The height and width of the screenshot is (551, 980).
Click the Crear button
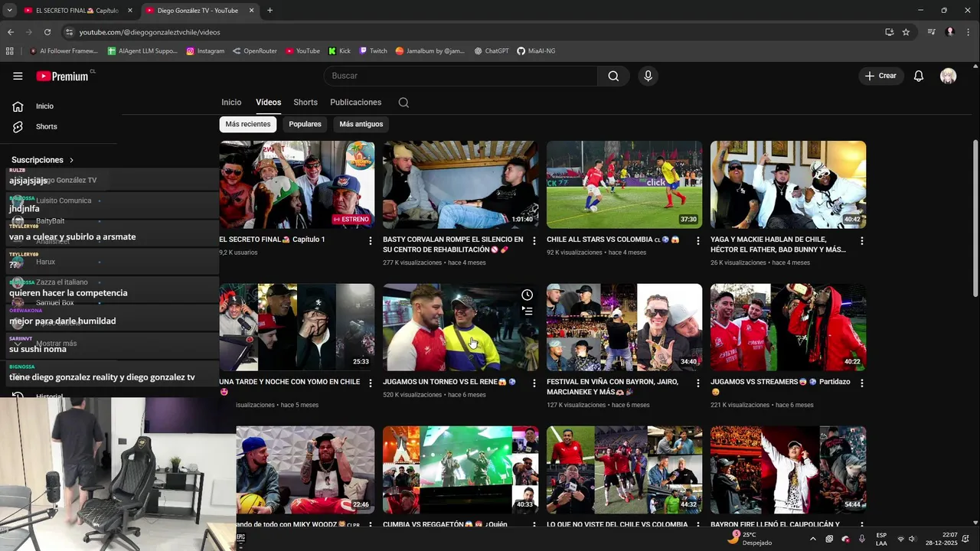pyautogui.click(x=880, y=76)
